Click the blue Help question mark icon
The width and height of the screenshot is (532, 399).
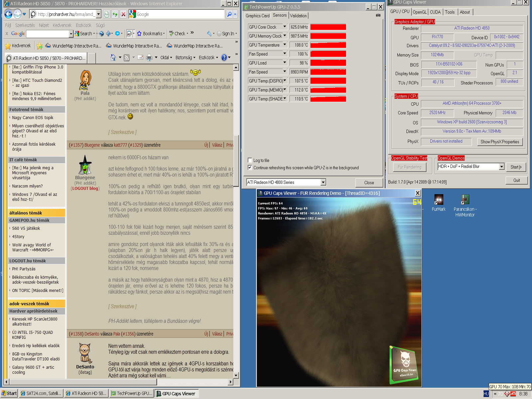click(224, 58)
